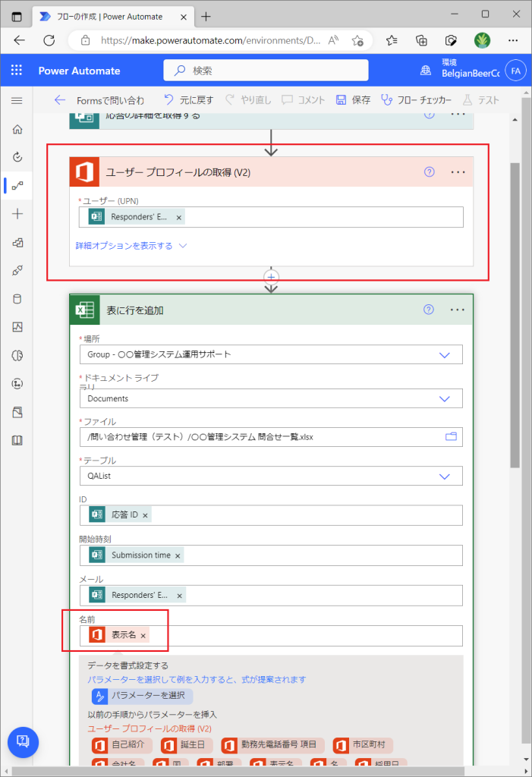Insert 勤務先電話番号 項目 dynamic content chip
Viewport: 532px width, 777px height.
[x=272, y=745]
